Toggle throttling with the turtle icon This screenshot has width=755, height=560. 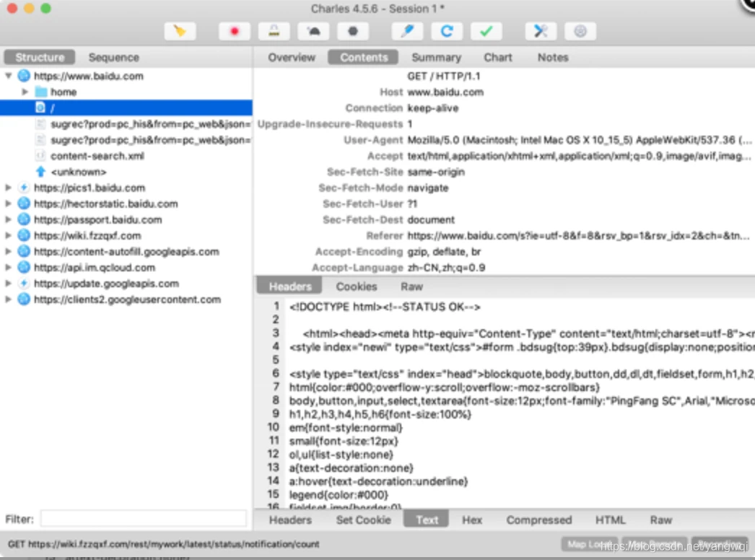pos(313,31)
